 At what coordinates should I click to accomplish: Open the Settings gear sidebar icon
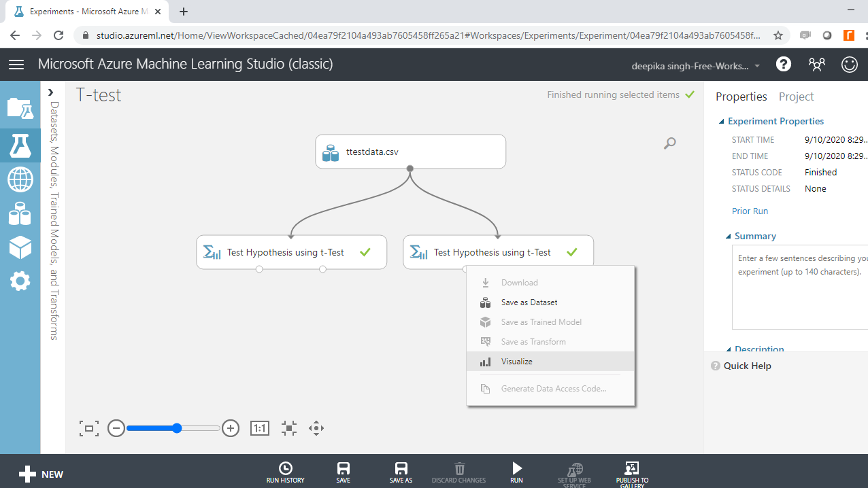pos(20,281)
